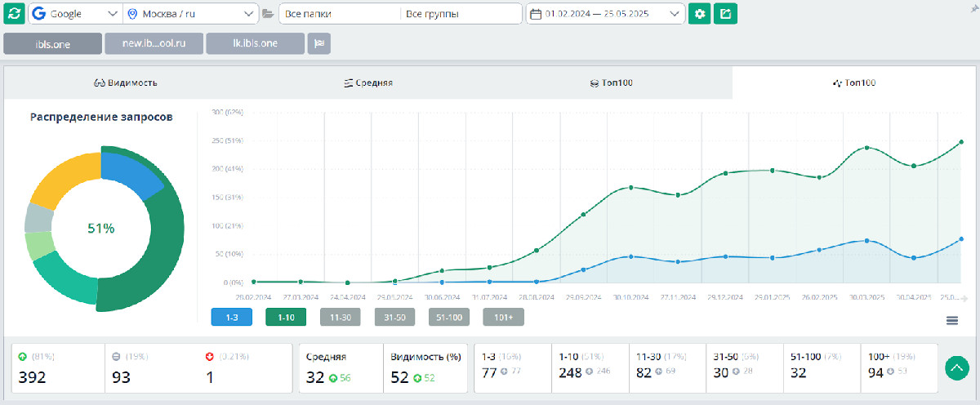Toggle the 1-10 position series
The width and height of the screenshot is (980, 405).
(286, 317)
